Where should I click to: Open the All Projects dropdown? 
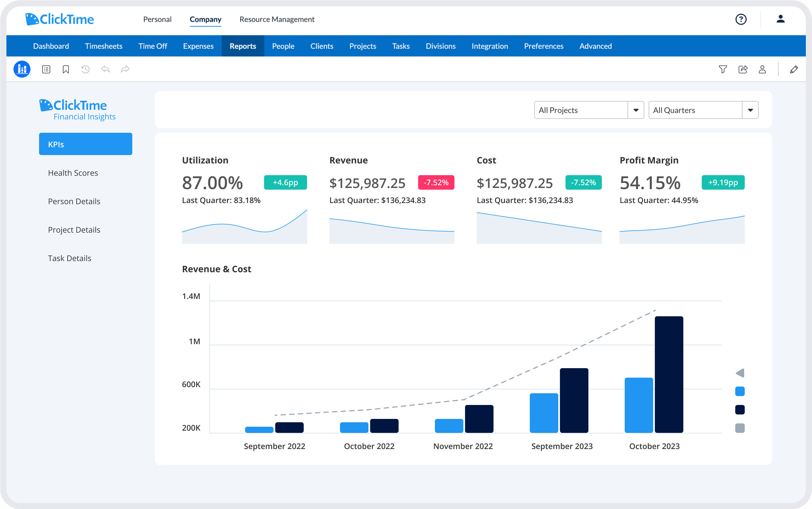coord(636,110)
